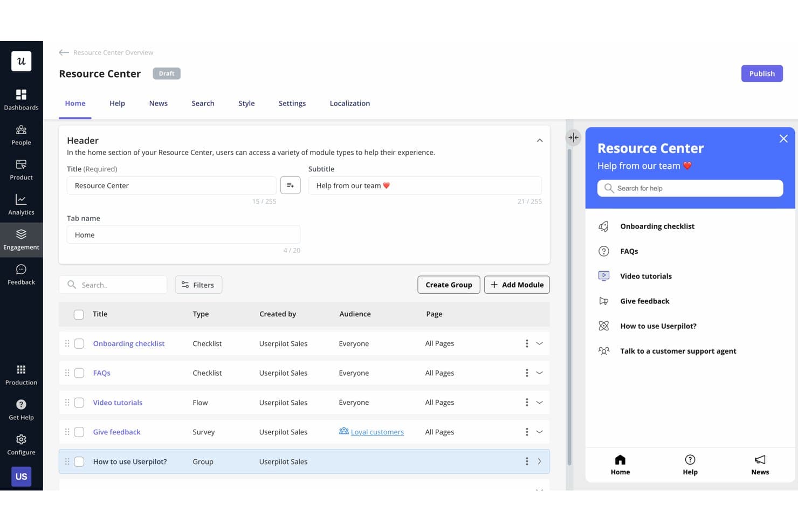798x532 pixels.
Task: Open the People section icon
Action: (x=21, y=130)
